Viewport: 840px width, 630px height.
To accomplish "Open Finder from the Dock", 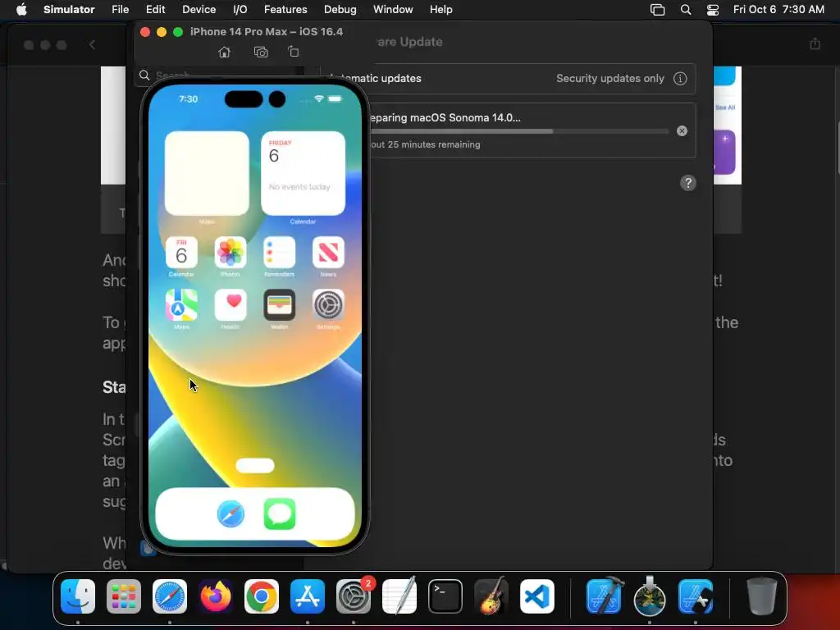I will [78, 596].
